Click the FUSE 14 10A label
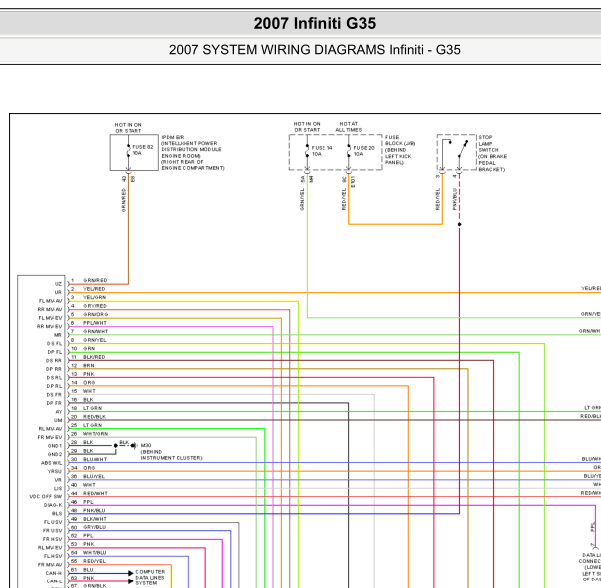The height and width of the screenshot is (588, 601). (x=322, y=151)
